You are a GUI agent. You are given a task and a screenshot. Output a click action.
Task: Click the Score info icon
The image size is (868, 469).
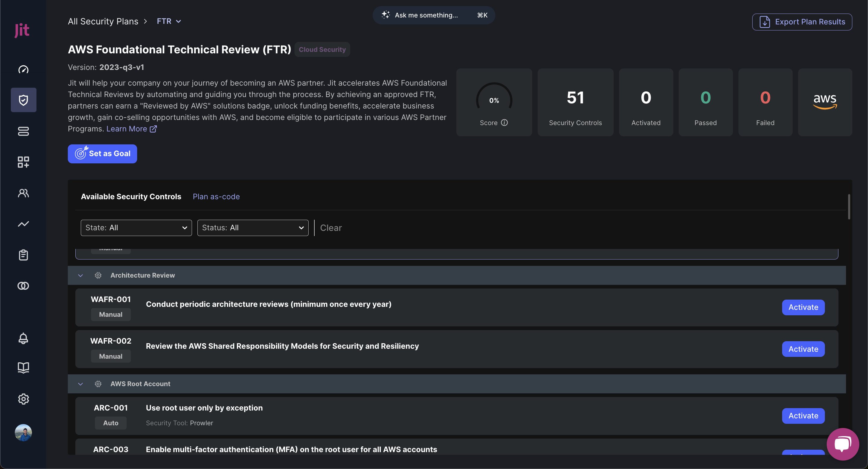505,123
